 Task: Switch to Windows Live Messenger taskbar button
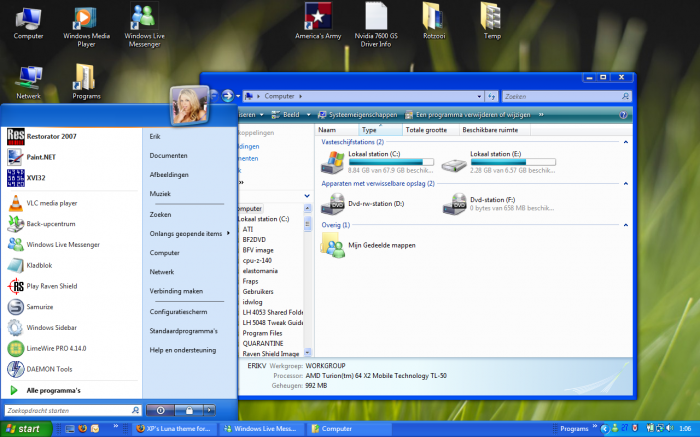coord(262,429)
